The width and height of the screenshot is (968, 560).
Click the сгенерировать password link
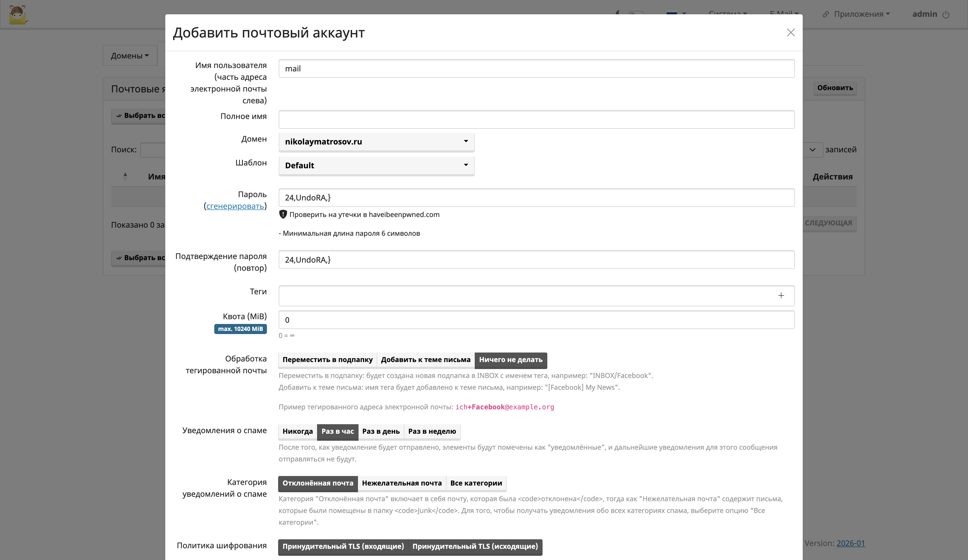coord(235,206)
